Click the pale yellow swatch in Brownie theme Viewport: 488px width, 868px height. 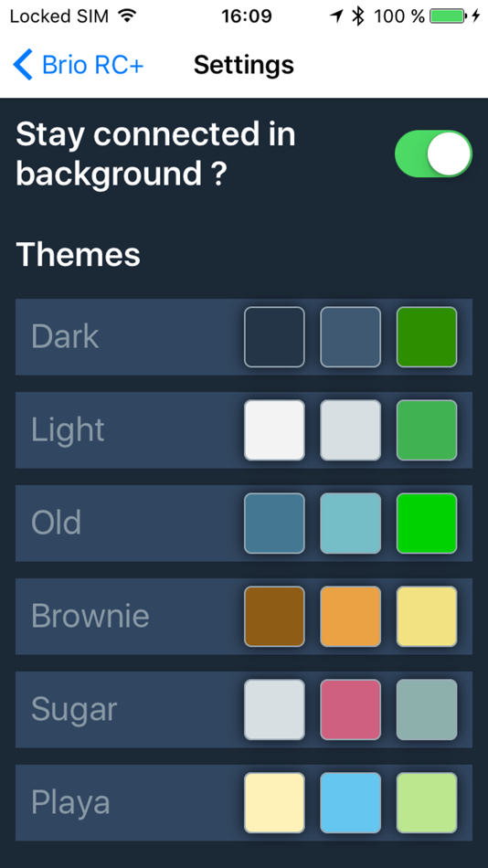pos(427,616)
